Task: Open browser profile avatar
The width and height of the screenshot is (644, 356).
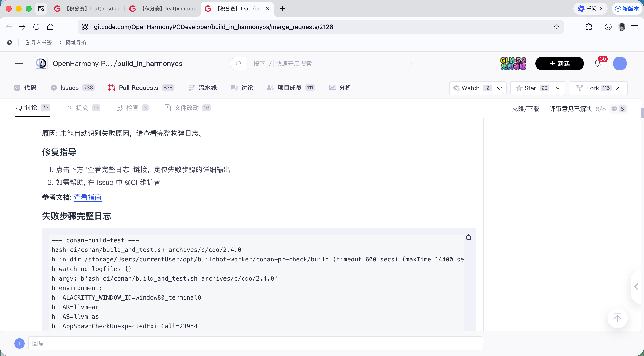Action: tap(621, 27)
